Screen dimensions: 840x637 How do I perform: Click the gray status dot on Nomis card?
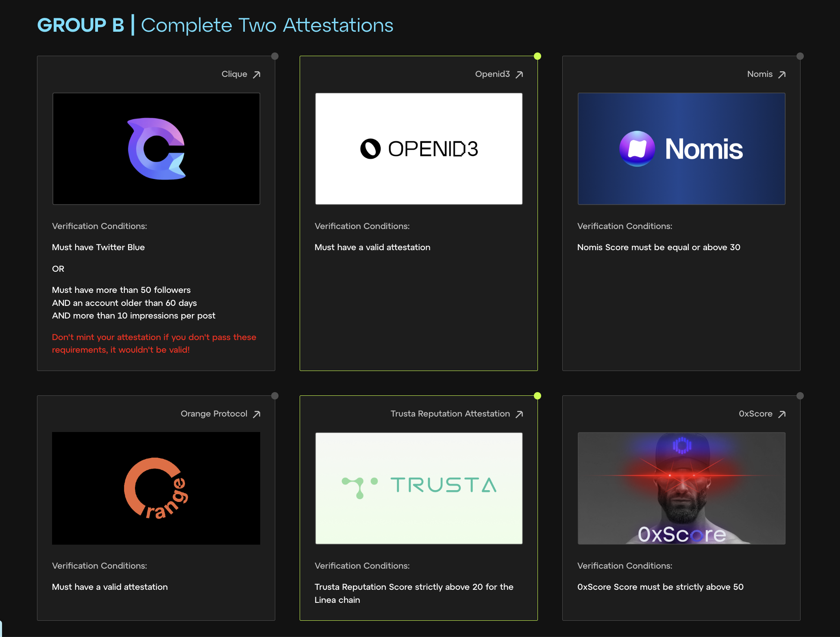click(x=800, y=56)
